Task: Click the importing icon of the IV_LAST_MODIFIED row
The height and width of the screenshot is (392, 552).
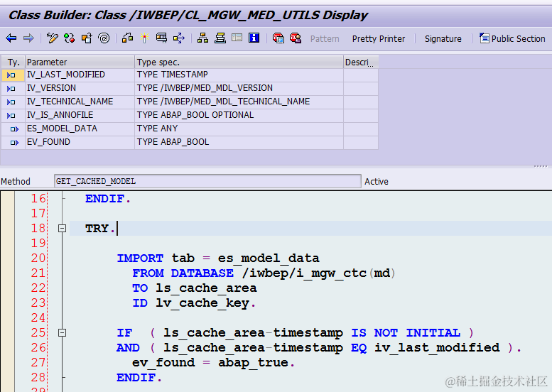Action: point(11,75)
